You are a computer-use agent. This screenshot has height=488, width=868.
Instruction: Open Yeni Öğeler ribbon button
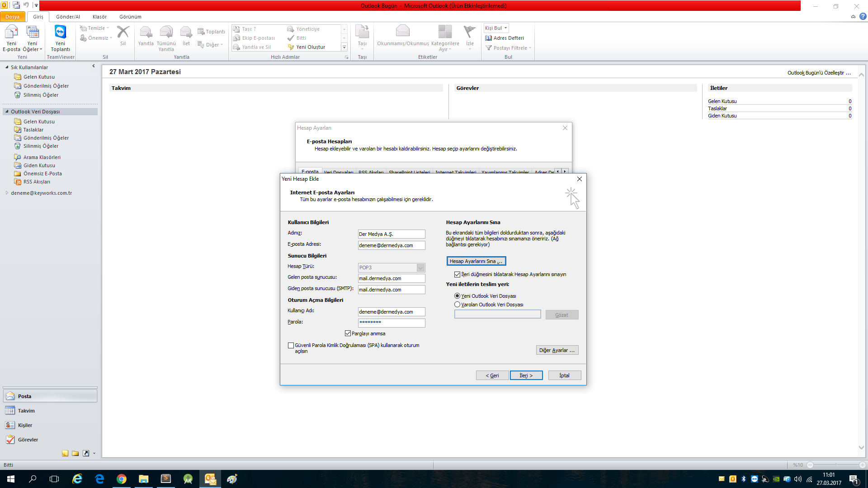[x=32, y=38]
